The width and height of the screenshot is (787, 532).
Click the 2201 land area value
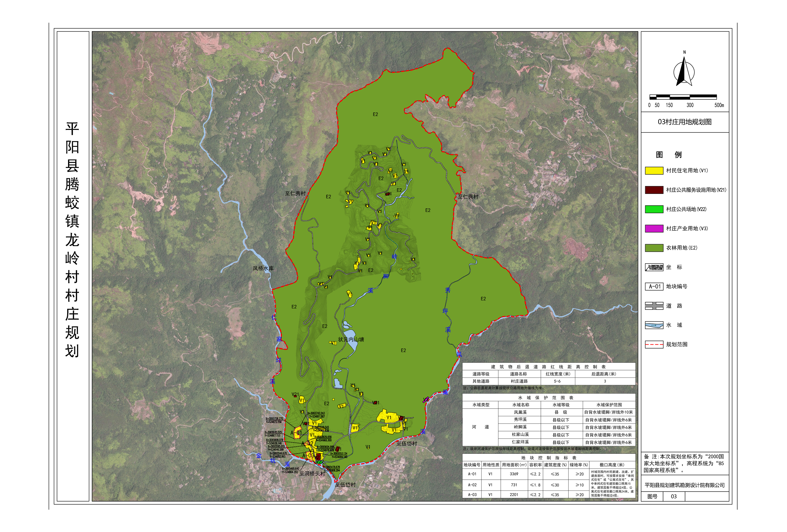coord(514,495)
